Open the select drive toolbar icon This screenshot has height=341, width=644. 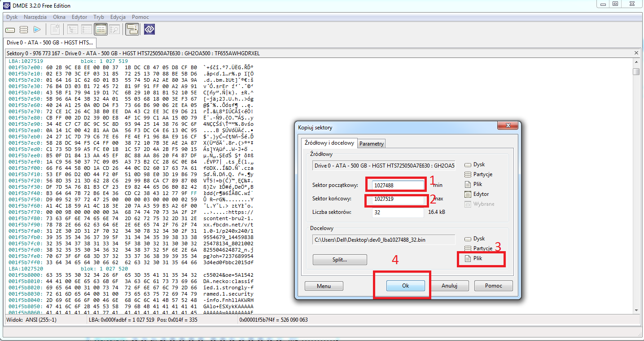10,30
